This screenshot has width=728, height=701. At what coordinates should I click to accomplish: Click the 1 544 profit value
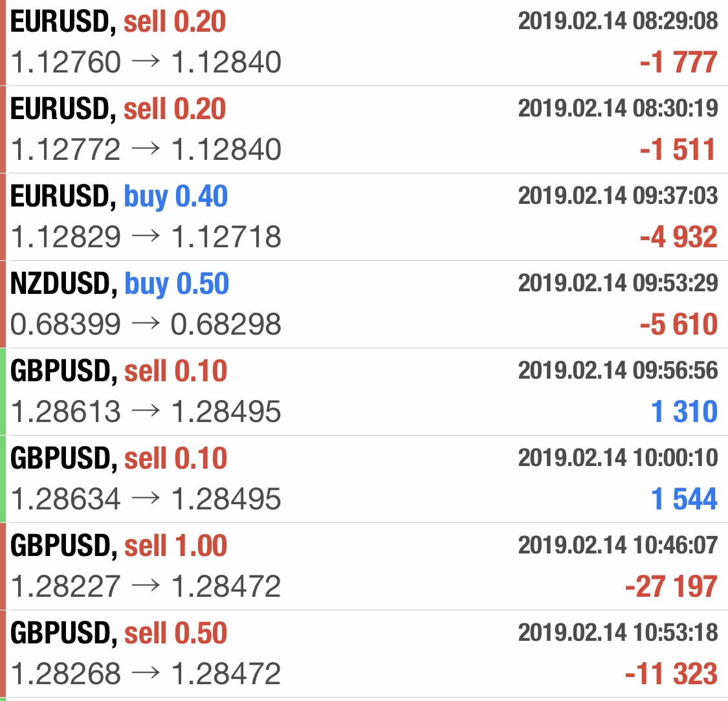(684, 500)
